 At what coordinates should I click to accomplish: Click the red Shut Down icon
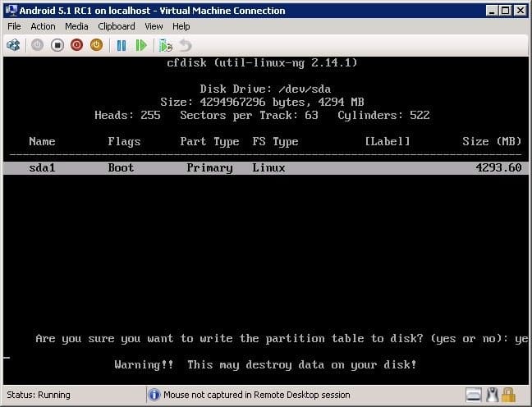click(x=77, y=45)
